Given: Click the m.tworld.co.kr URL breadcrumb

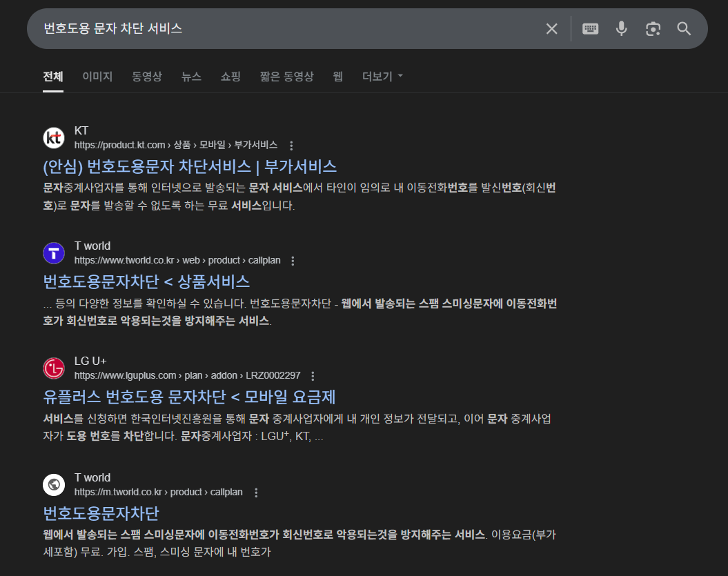Looking at the screenshot, I should coord(158,492).
